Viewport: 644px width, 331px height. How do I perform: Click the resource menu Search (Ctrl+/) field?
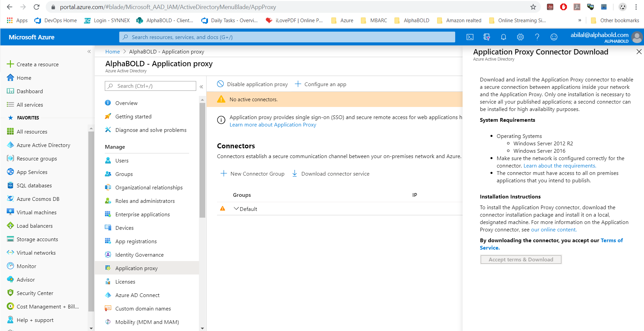click(150, 86)
